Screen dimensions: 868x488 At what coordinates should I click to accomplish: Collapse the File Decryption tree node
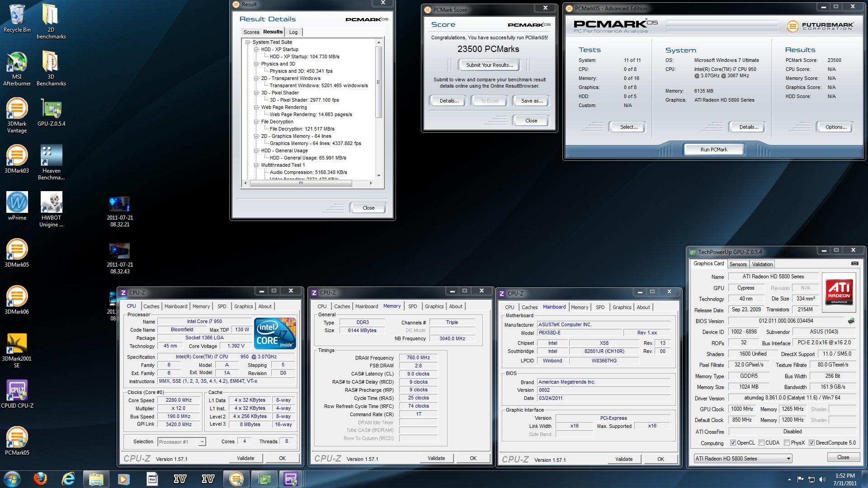(x=256, y=122)
